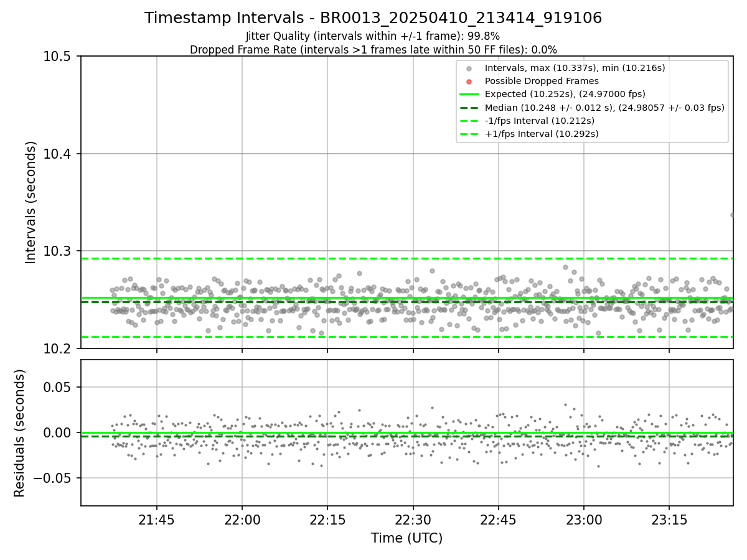Image resolution: width=747 pixels, height=560 pixels.
Task: Click legend entry Median (10.248 +/- 0.012 s)
Action: pos(604,108)
